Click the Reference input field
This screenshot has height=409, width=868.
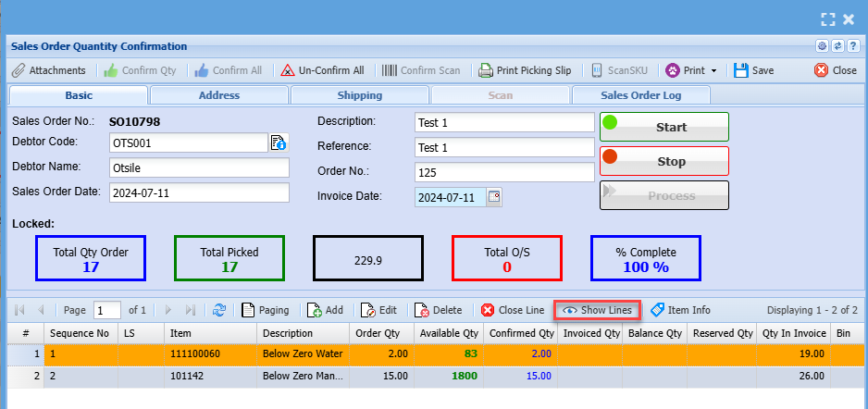click(504, 147)
